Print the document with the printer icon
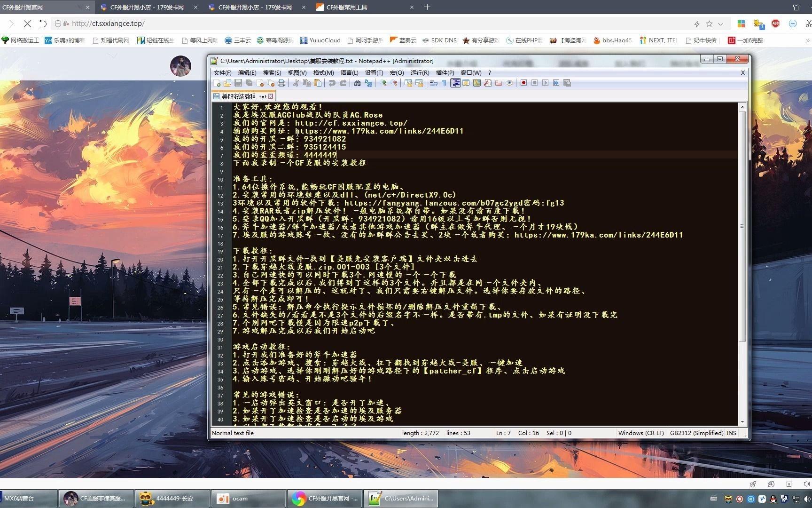 [281, 83]
